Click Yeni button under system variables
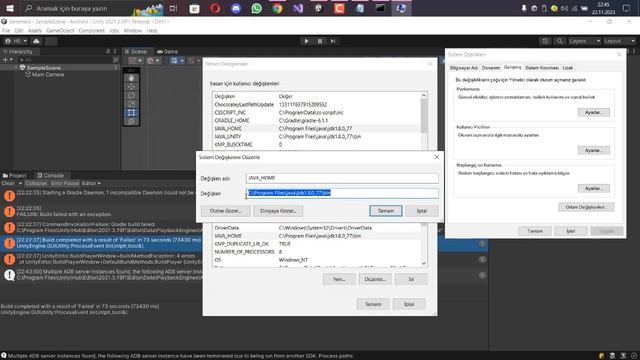This screenshot has height=360, width=640. (x=339, y=279)
